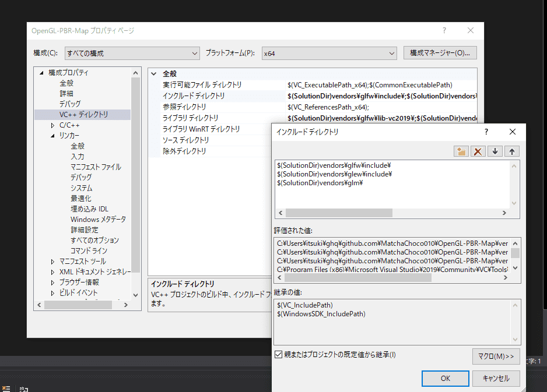Screen dimensions: 547x392
Task: Collapse the リンカー tree node
Action: pos(52,134)
